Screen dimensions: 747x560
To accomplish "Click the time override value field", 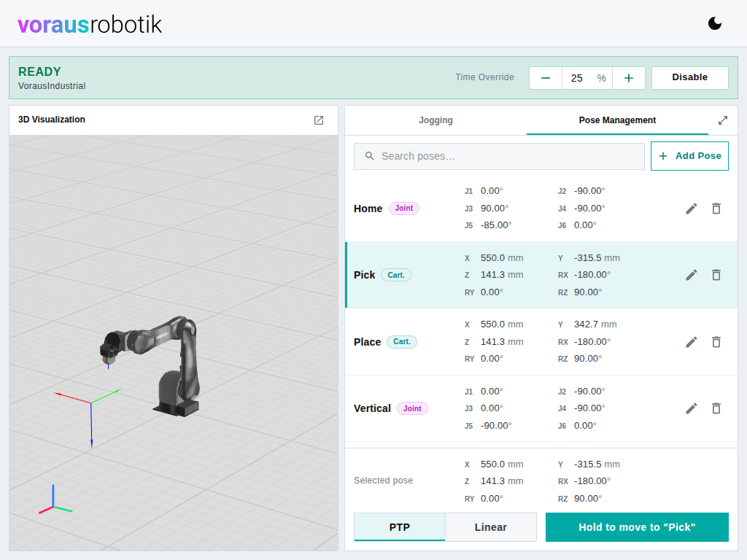I will click(x=587, y=78).
